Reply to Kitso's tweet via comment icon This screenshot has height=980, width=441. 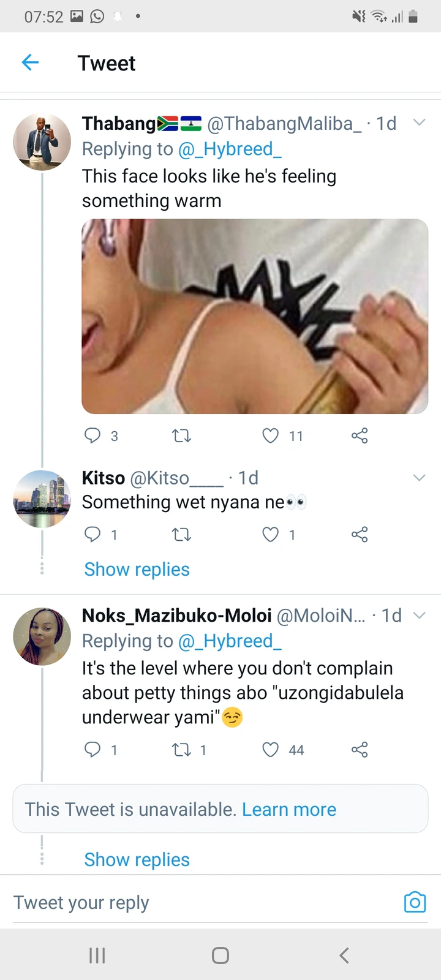pos(92,535)
